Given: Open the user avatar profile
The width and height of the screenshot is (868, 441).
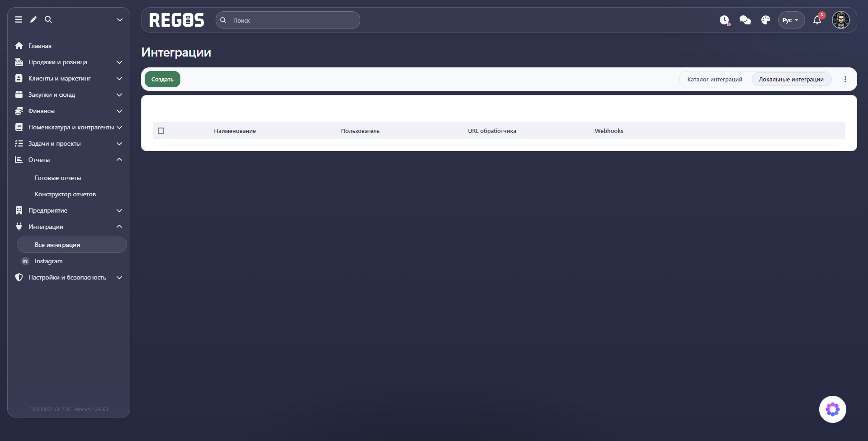Looking at the screenshot, I should coord(841,20).
